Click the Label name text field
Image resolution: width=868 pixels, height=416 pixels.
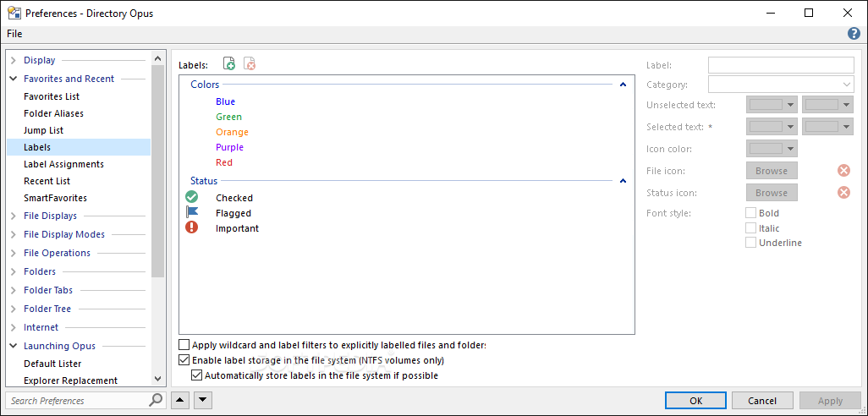pyautogui.click(x=781, y=65)
